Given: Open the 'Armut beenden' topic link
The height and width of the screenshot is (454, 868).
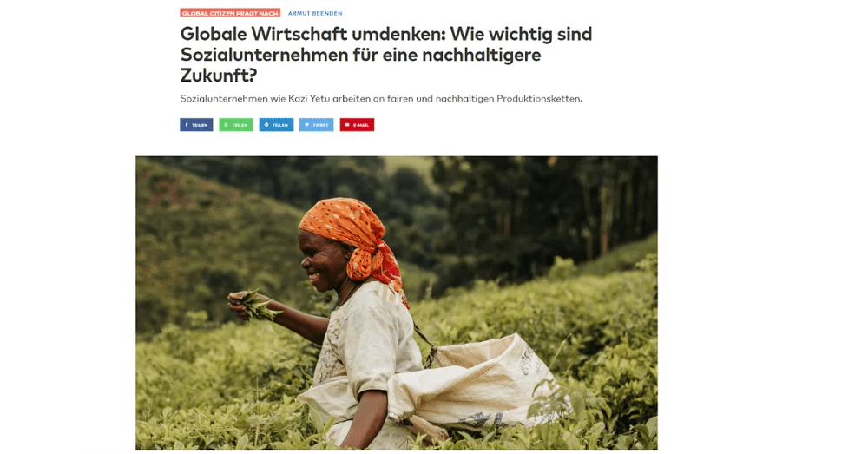Looking at the screenshot, I should (x=315, y=13).
